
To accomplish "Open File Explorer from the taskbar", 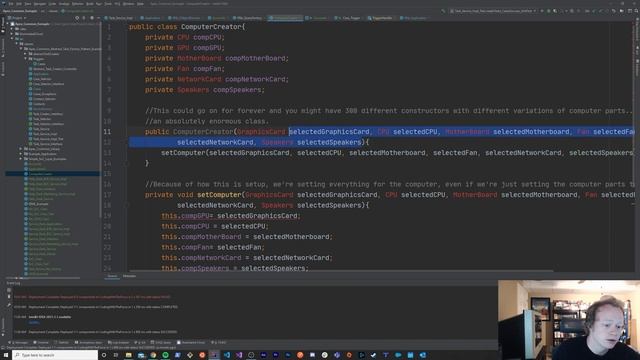I will pos(129,355).
